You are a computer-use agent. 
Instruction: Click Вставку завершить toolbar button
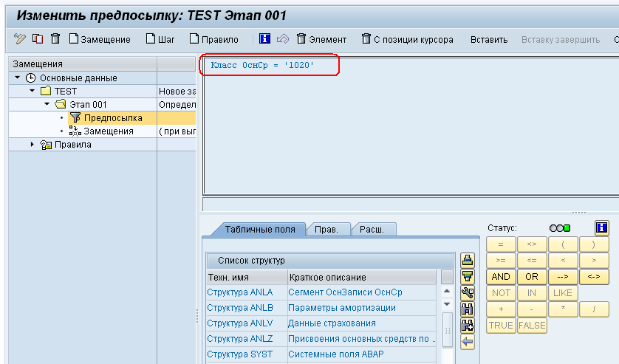[561, 39]
